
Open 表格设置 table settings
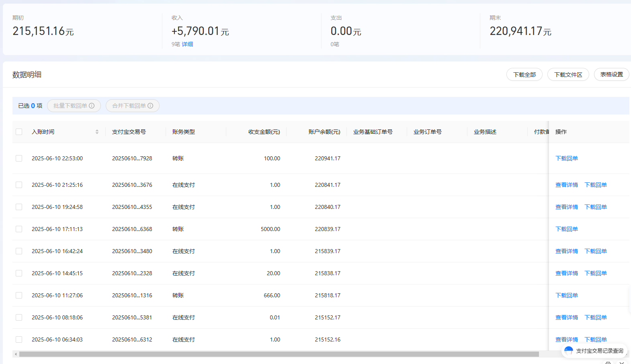click(x=612, y=74)
